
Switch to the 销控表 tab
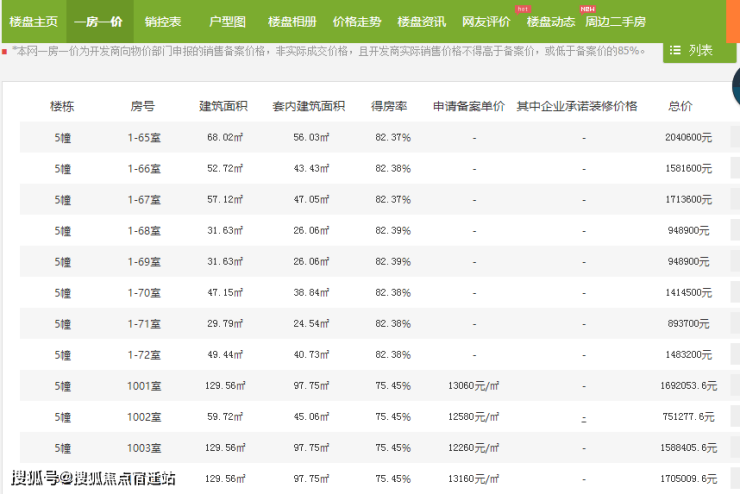[x=163, y=22]
